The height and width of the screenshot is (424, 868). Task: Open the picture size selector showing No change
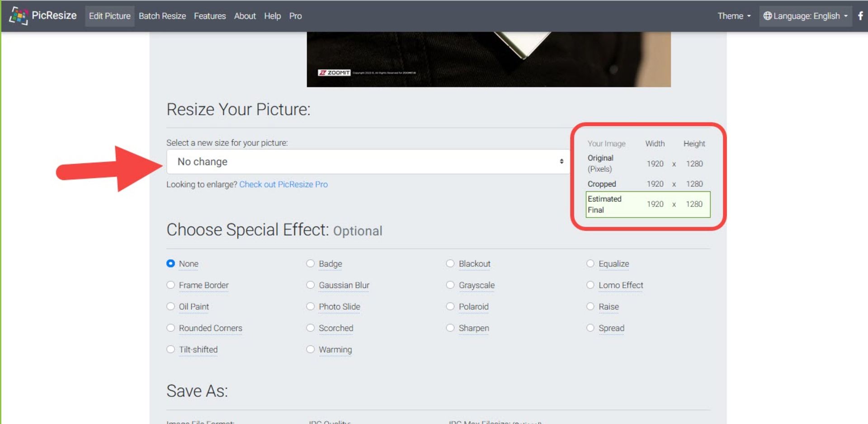pos(368,162)
